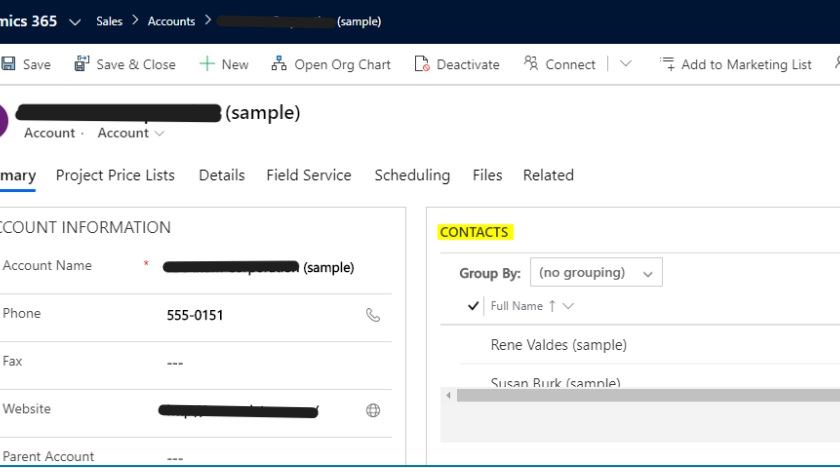Click the Fax input field

pos(260,363)
